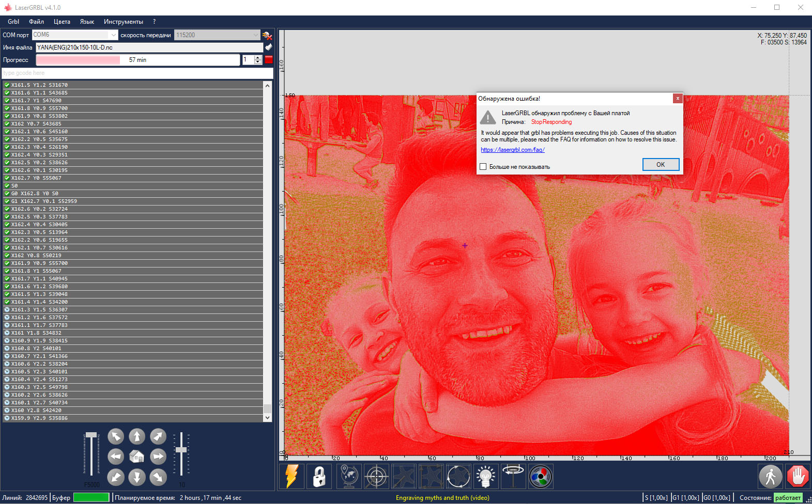Increase the repeat count spinner
Image resolution: width=812 pixels, height=504 pixels.
[258, 58]
